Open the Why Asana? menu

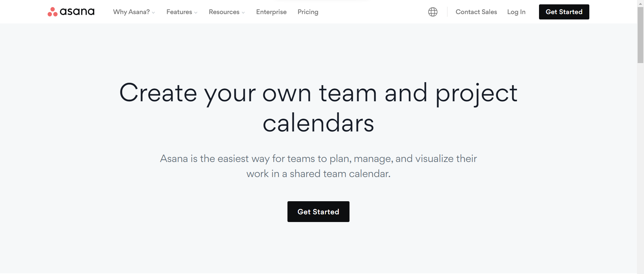click(x=131, y=12)
